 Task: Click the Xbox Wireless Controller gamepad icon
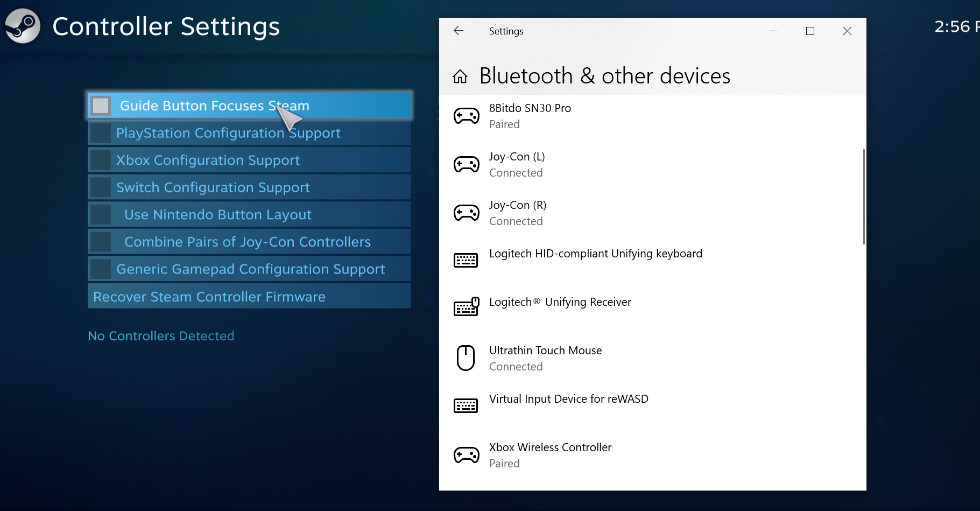click(466, 455)
